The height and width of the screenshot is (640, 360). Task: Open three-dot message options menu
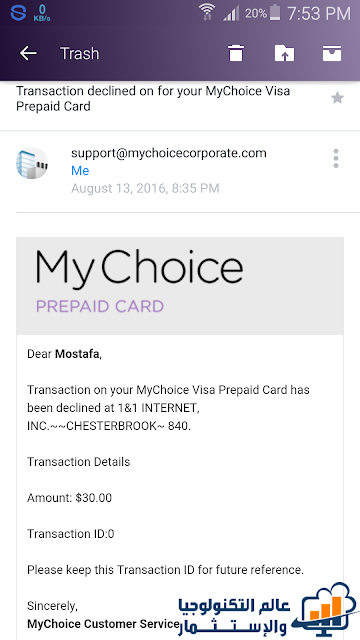pos(336,158)
